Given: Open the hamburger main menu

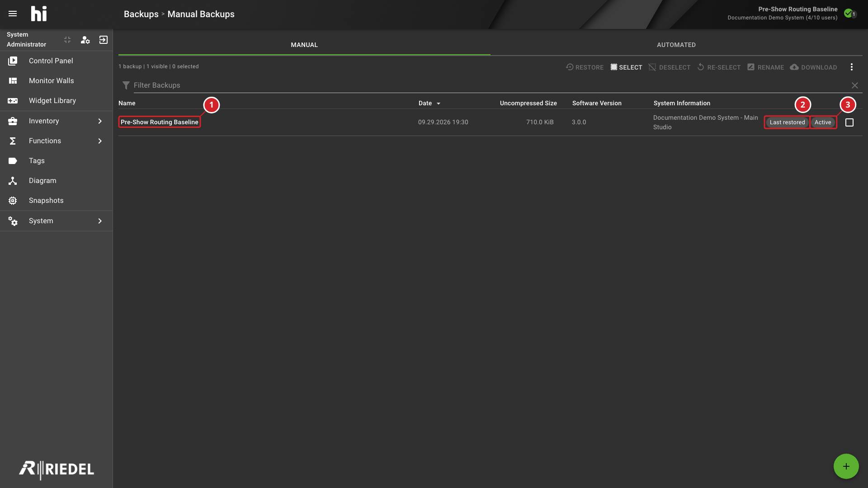Looking at the screenshot, I should click(x=13, y=14).
